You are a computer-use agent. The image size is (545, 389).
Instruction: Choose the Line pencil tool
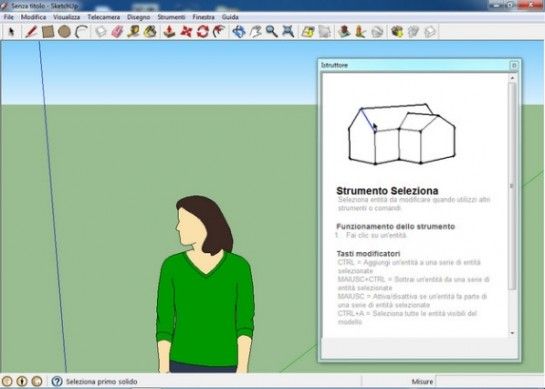point(31,32)
